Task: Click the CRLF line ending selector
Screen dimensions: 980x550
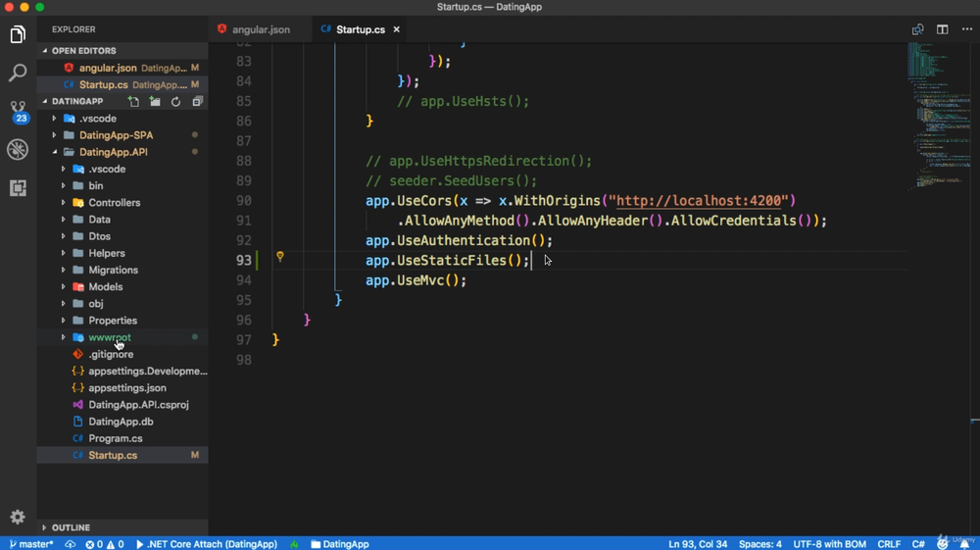Action: pyautogui.click(x=888, y=544)
